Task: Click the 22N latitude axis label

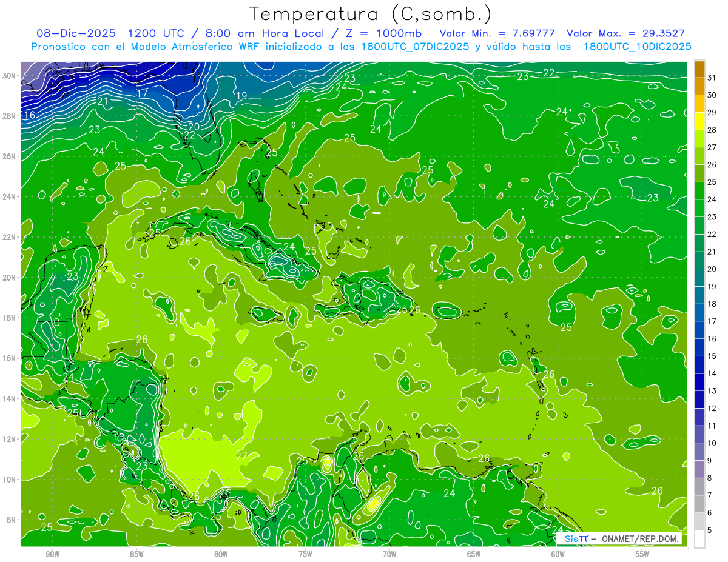Action: click(x=10, y=237)
